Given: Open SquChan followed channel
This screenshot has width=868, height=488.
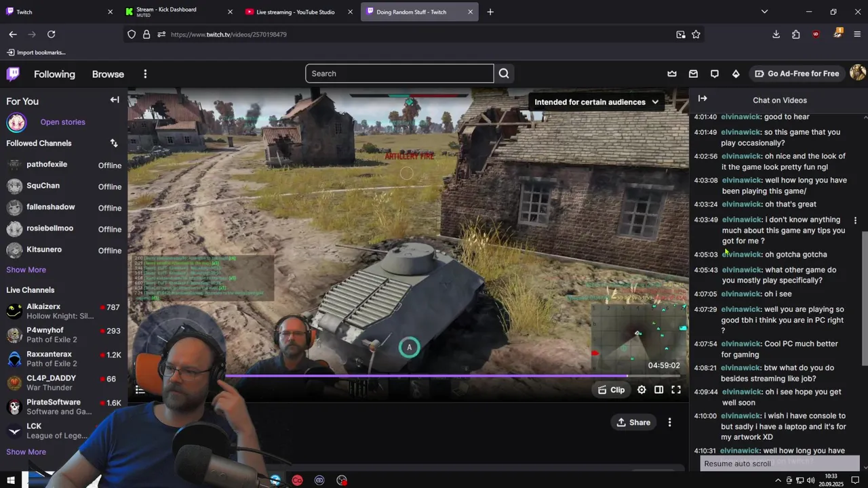Looking at the screenshot, I should 64,186.
